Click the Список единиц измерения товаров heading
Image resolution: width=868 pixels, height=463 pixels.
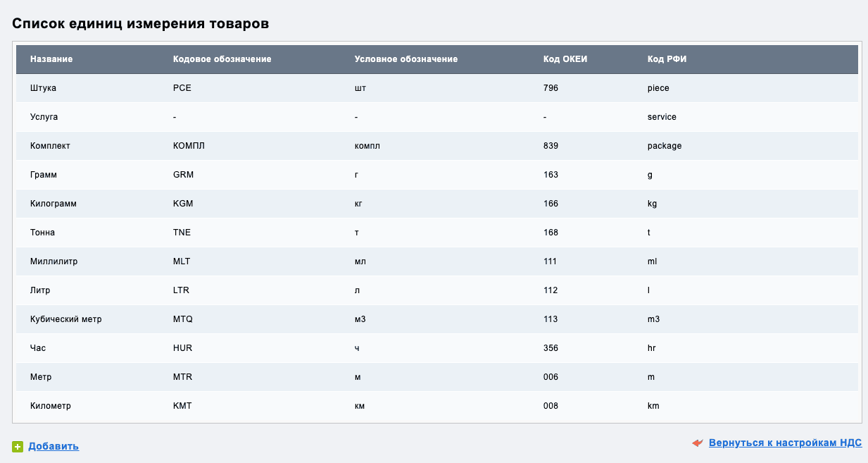tap(141, 23)
